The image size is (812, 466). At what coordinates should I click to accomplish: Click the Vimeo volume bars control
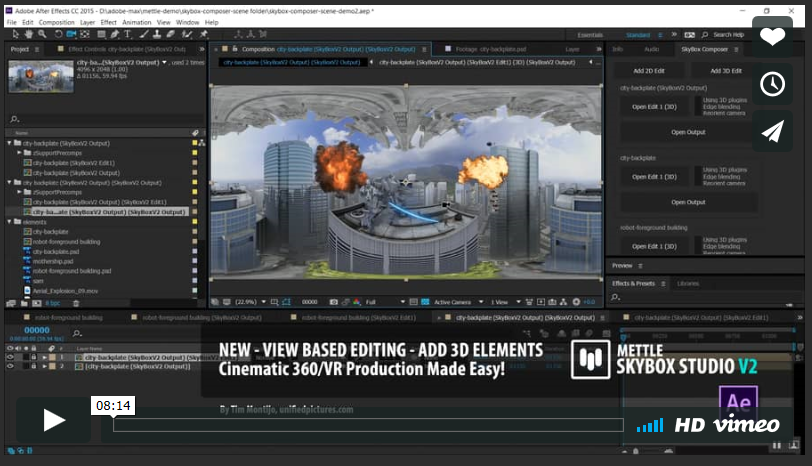[x=650, y=426]
